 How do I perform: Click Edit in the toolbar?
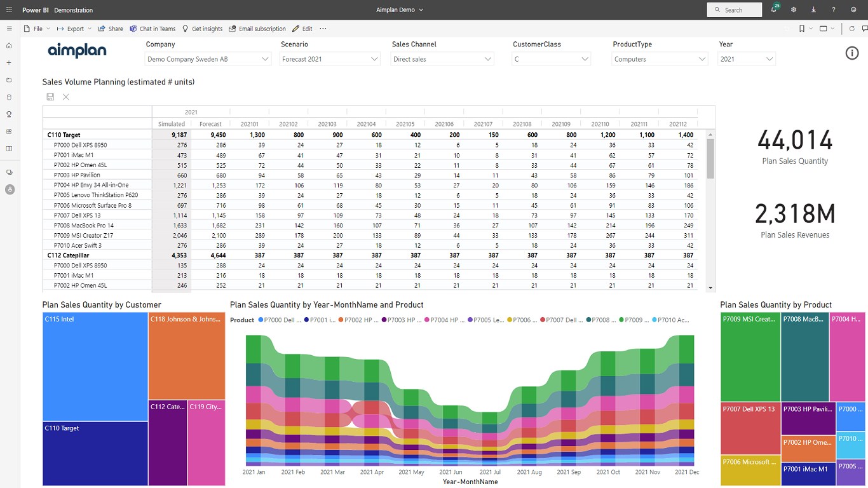click(302, 29)
